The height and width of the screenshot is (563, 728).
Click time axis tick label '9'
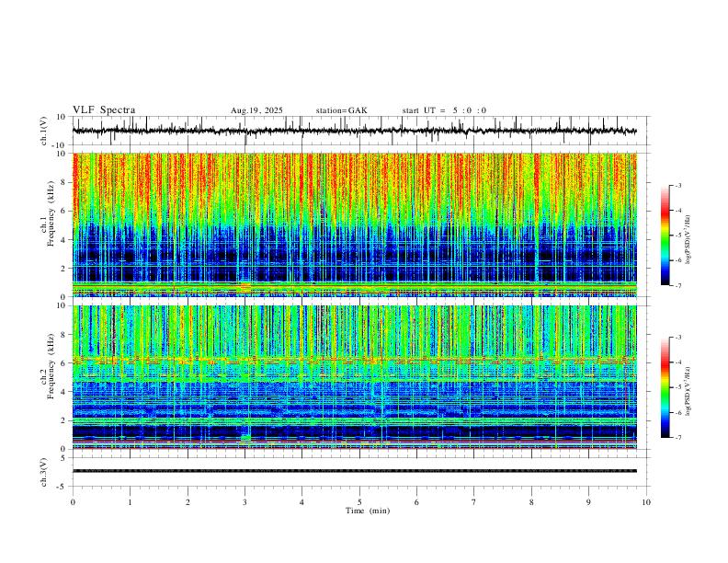[588, 502]
